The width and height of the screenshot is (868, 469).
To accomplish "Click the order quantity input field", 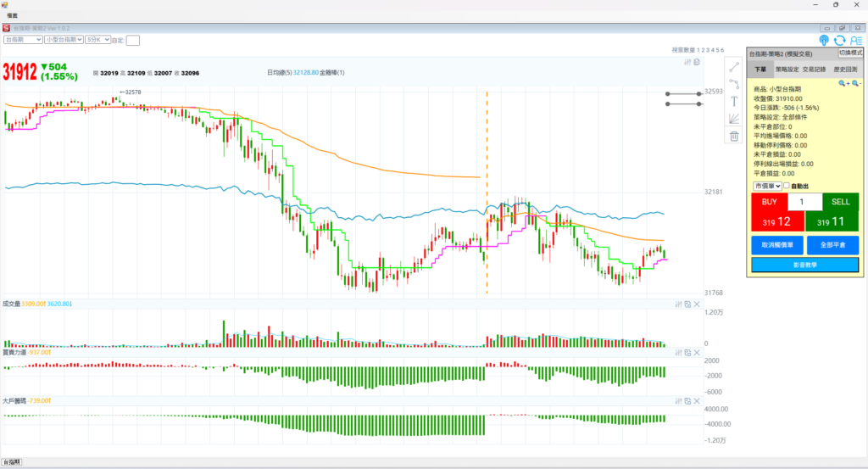I will (804, 202).
